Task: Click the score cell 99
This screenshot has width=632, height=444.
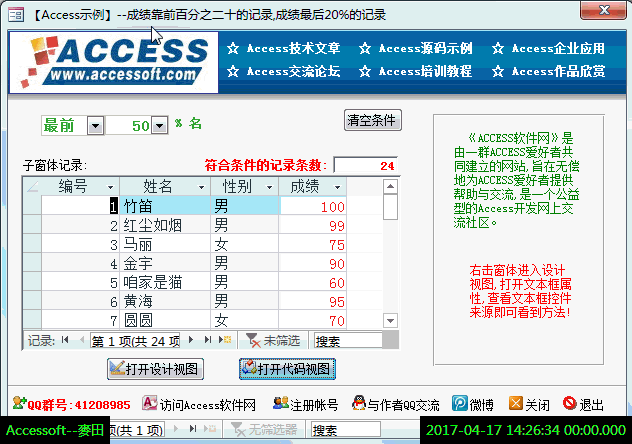Action: click(x=313, y=225)
